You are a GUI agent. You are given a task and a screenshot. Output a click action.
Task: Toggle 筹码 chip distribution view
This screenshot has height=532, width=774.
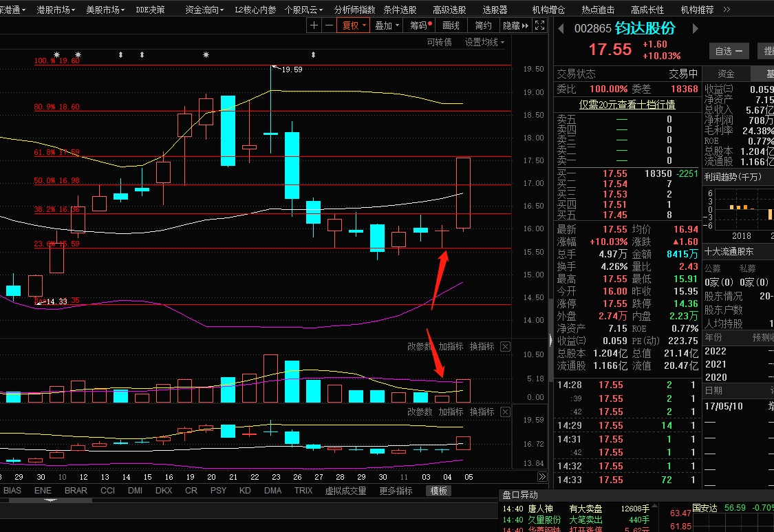click(420, 25)
